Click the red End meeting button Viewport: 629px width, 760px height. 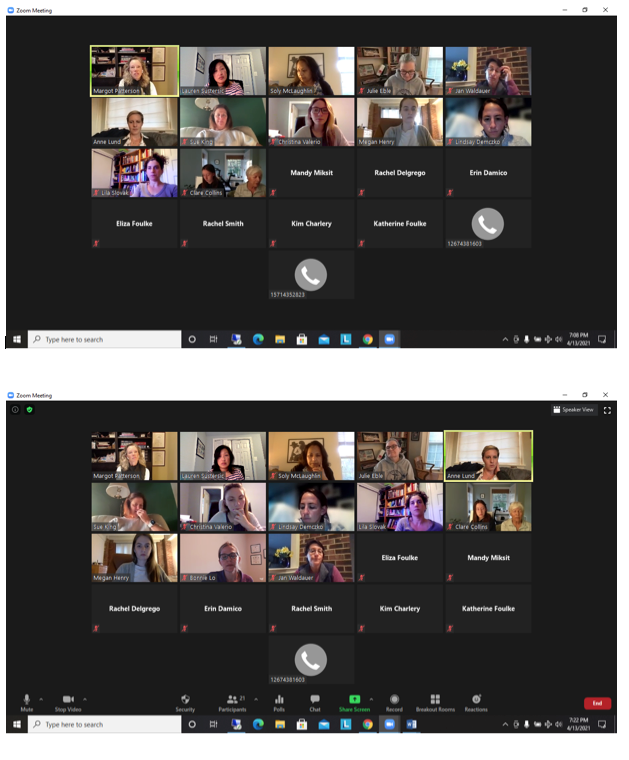point(597,703)
